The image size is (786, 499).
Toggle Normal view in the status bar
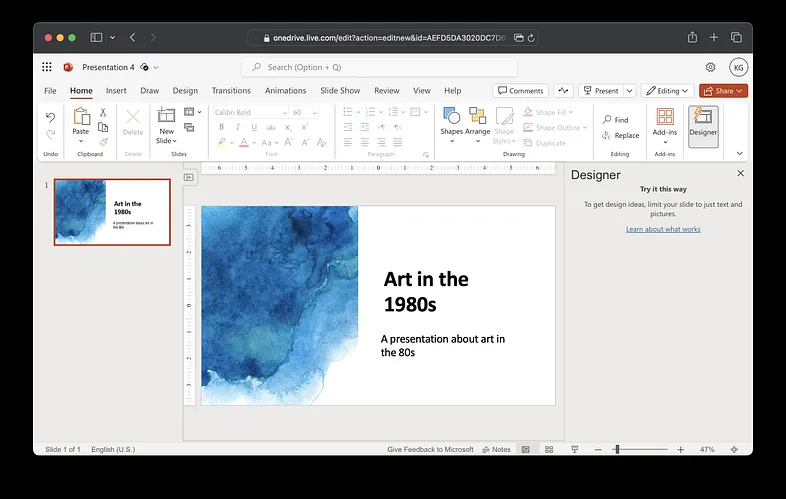tap(525, 450)
